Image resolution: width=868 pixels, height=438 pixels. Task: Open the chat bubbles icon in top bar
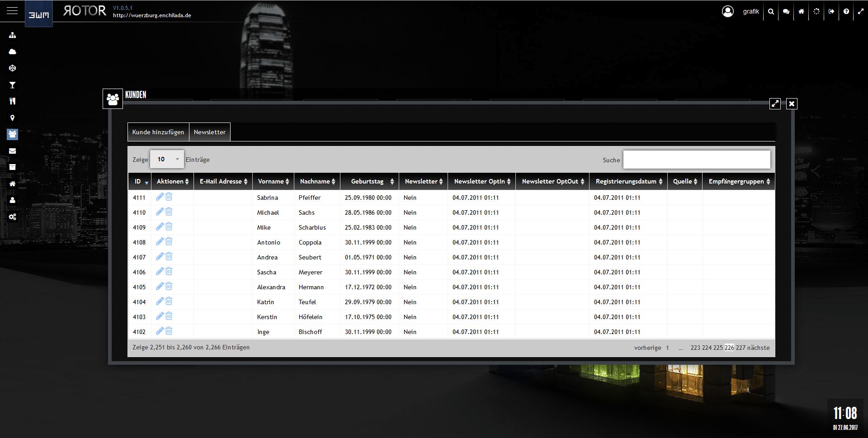786,12
